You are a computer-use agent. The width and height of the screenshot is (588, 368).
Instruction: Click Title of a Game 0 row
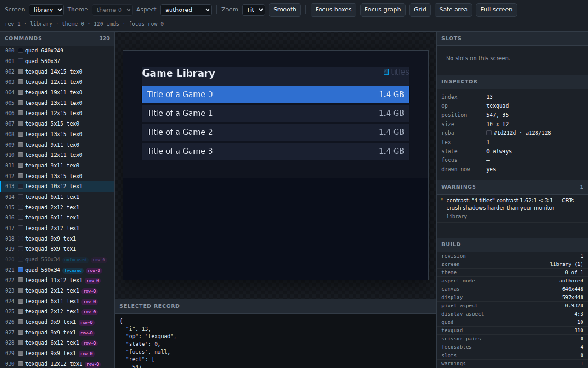point(276,94)
